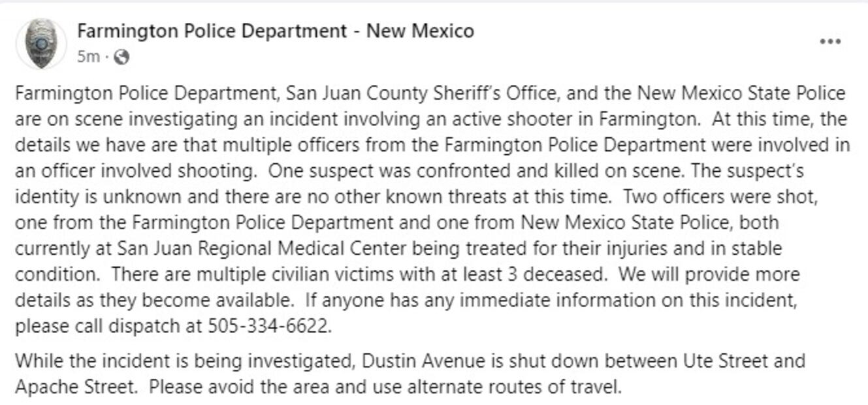Click the words "active shooter" in the post
868x405 pixels.
click(504, 120)
